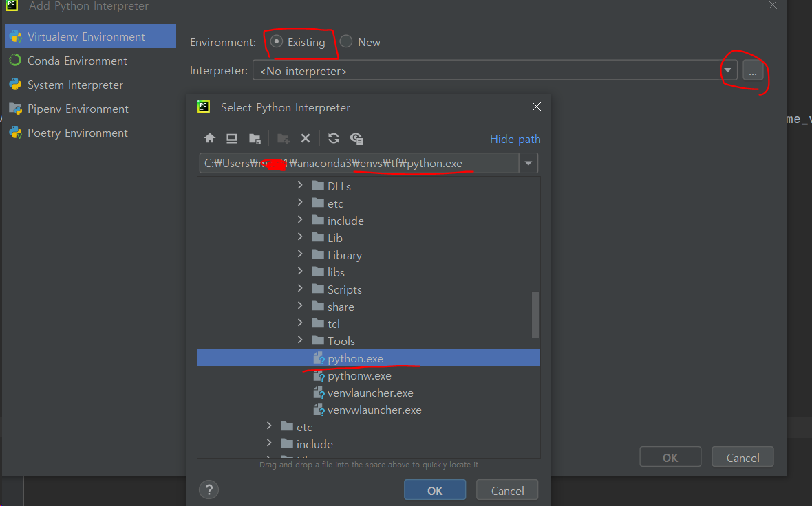Select Virtualenv Environment in sidebar
The width and height of the screenshot is (812, 506).
pyautogui.click(x=90, y=36)
